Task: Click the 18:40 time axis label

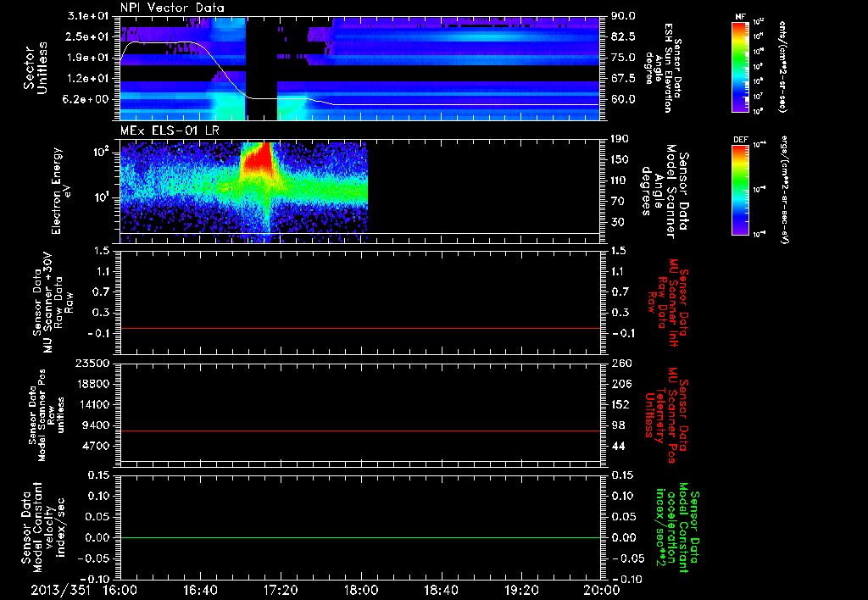Action: coord(441,590)
